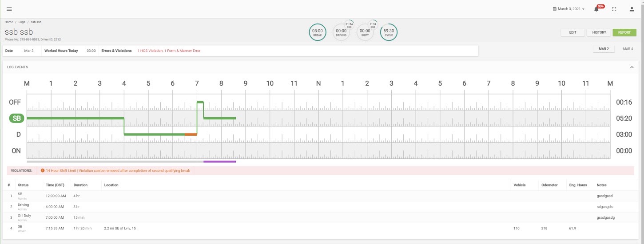Open the March 3, 2021 date dropdown
Screen dimensions: 644x244
(569, 9)
